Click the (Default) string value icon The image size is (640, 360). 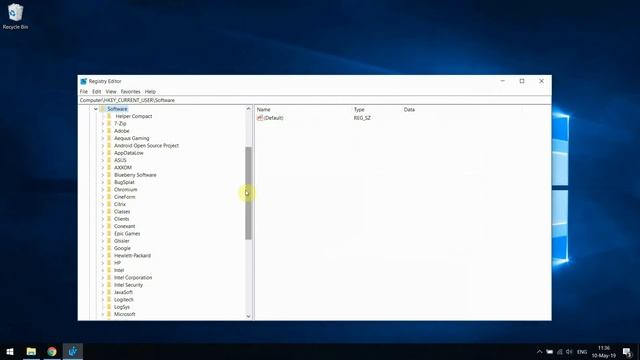pos(260,118)
